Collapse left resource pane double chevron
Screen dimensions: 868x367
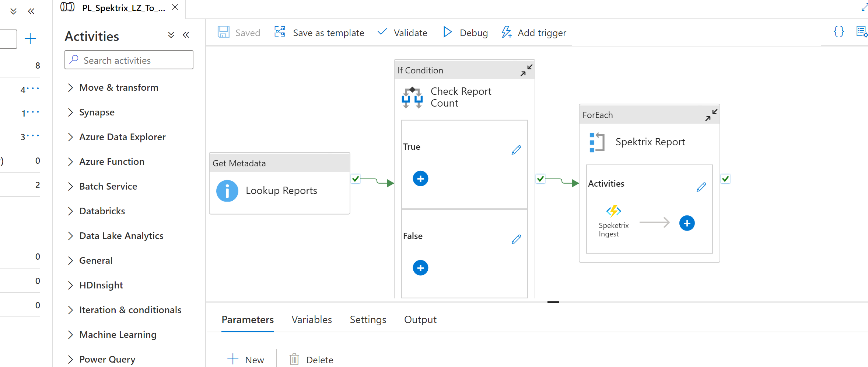[x=31, y=11]
